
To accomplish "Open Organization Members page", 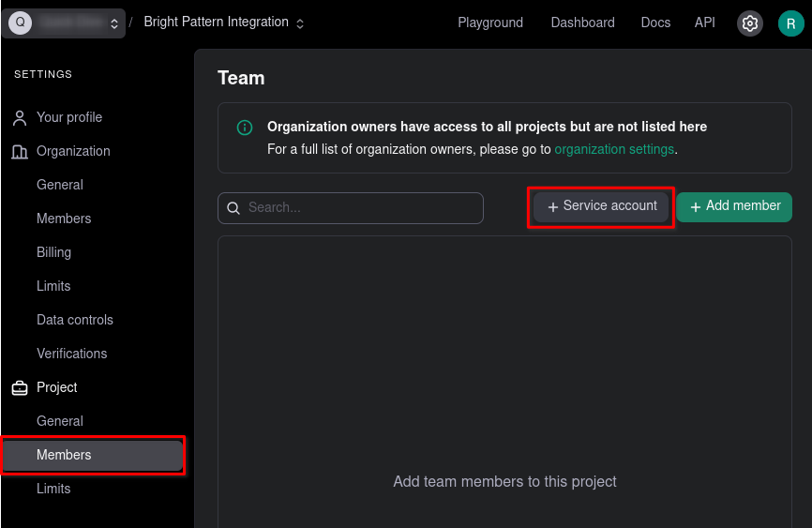I will tap(64, 219).
